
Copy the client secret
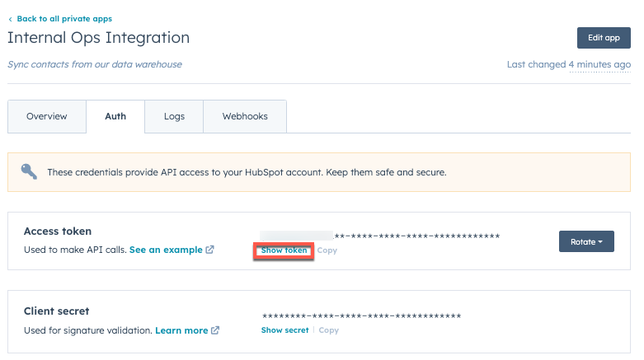click(x=329, y=330)
